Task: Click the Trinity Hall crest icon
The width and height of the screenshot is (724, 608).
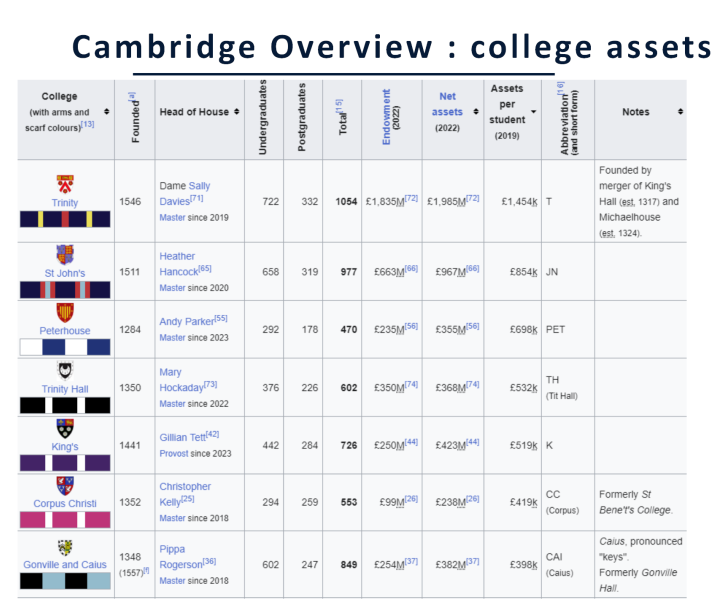Action: pos(65,370)
